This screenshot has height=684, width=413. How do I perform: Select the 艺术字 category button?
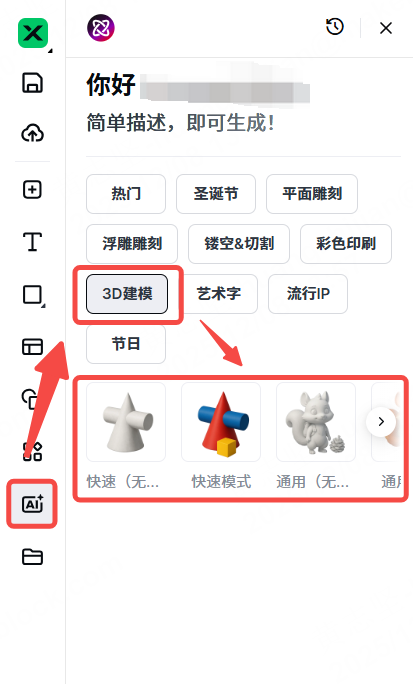point(219,294)
